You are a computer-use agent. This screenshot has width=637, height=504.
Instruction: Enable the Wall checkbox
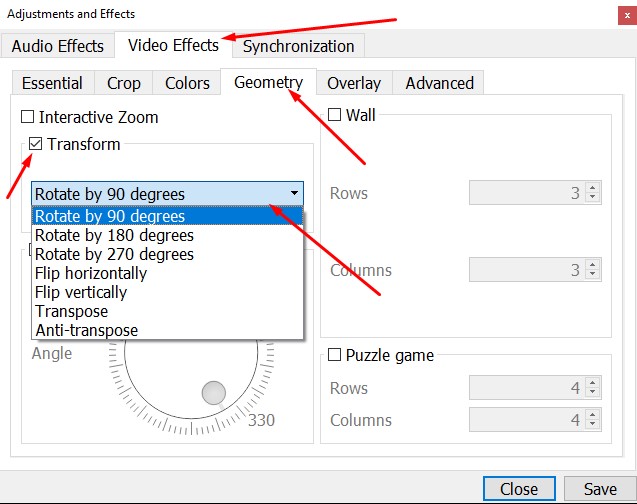(334, 115)
